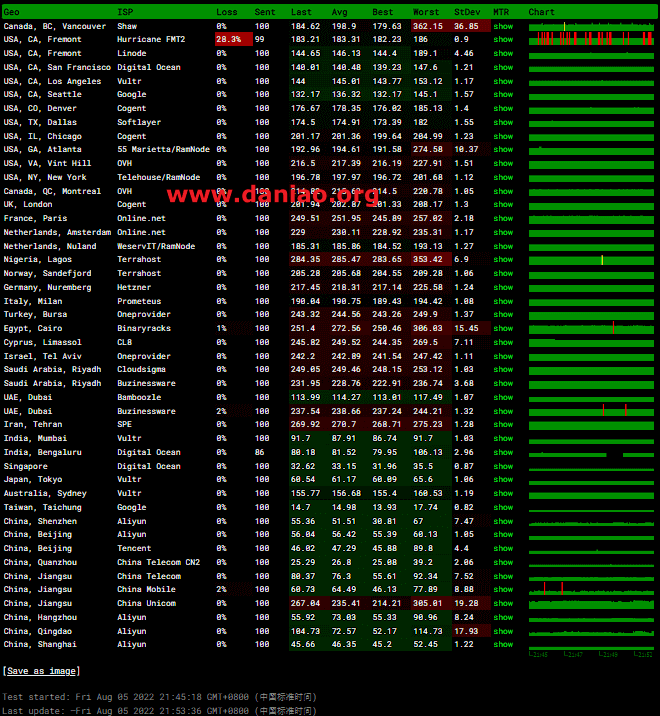Screen dimensions: 660x716
Task: Show MTR for Seattle Google row
Action: (503, 95)
